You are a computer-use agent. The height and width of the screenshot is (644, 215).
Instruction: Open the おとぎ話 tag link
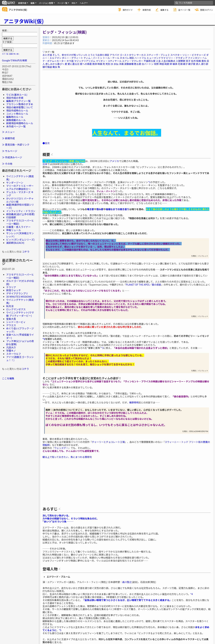pyautogui.click(x=47, y=55)
